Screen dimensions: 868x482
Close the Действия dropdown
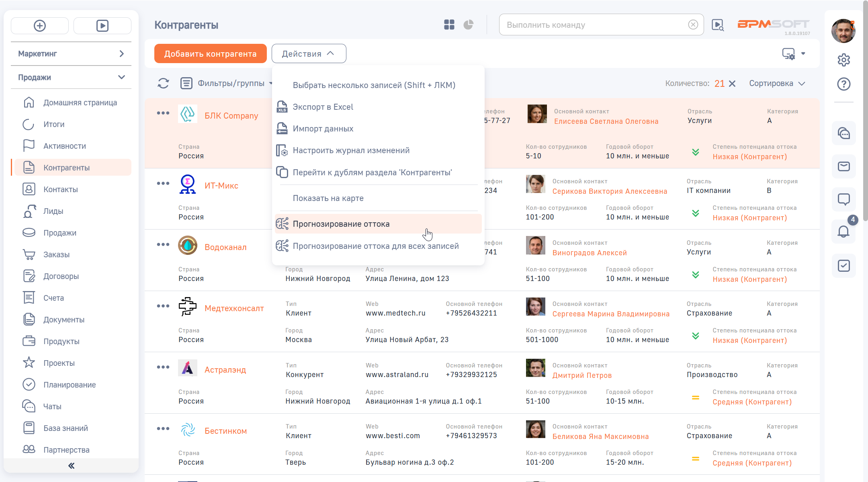pos(309,54)
